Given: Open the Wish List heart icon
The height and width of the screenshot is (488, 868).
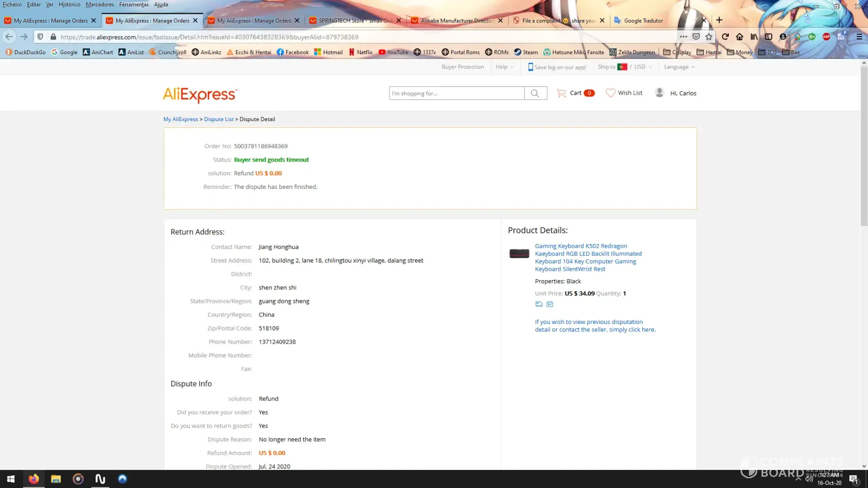Looking at the screenshot, I should pos(610,93).
